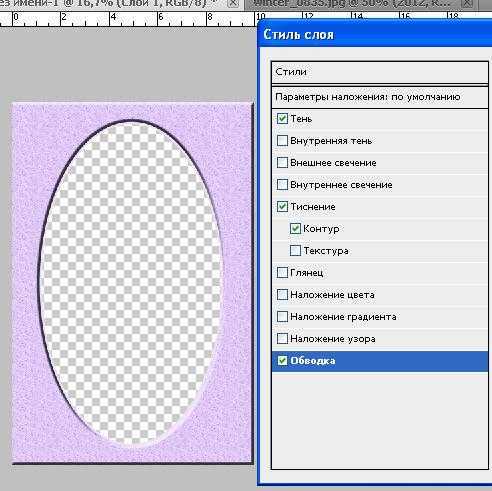Screen dimensions: 492x491
Task: Check the Наложение градиента box
Action: click(282, 317)
